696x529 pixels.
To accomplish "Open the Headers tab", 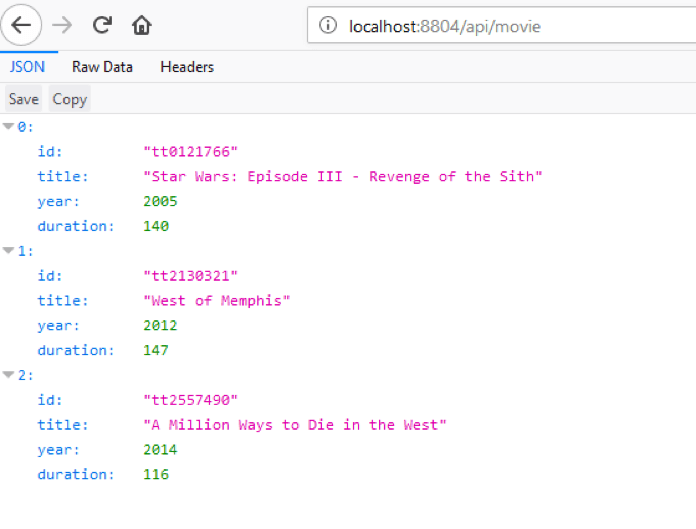I will pyautogui.click(x=187, y=67).
